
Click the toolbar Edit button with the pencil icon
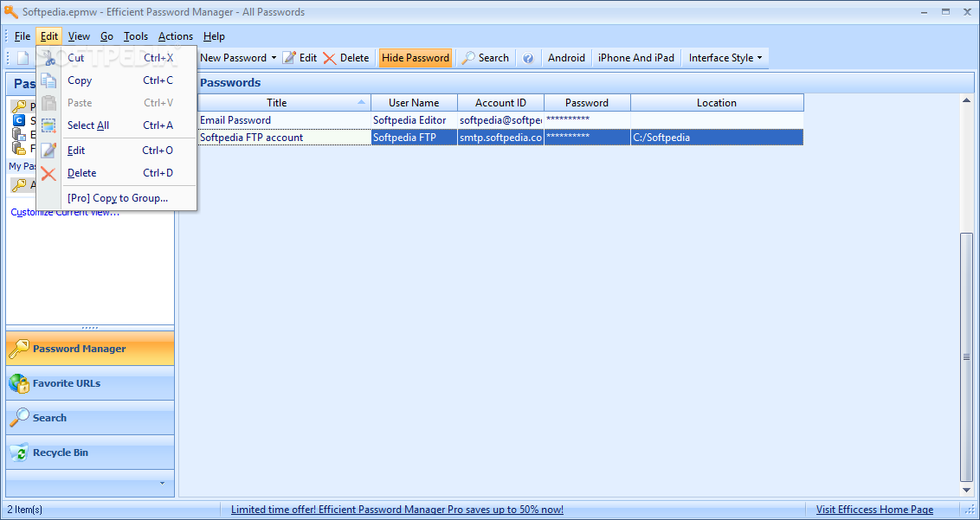pyautogui.click(x=300, y=58)
